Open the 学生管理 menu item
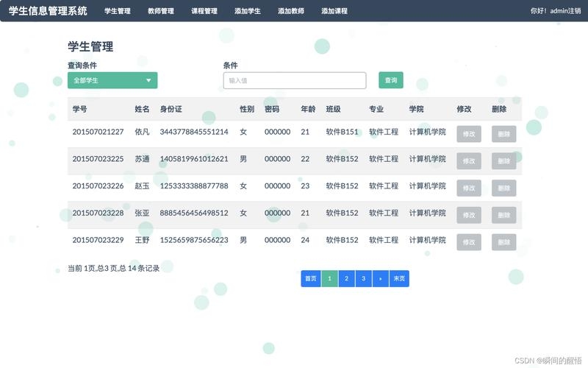 [118, 11]
